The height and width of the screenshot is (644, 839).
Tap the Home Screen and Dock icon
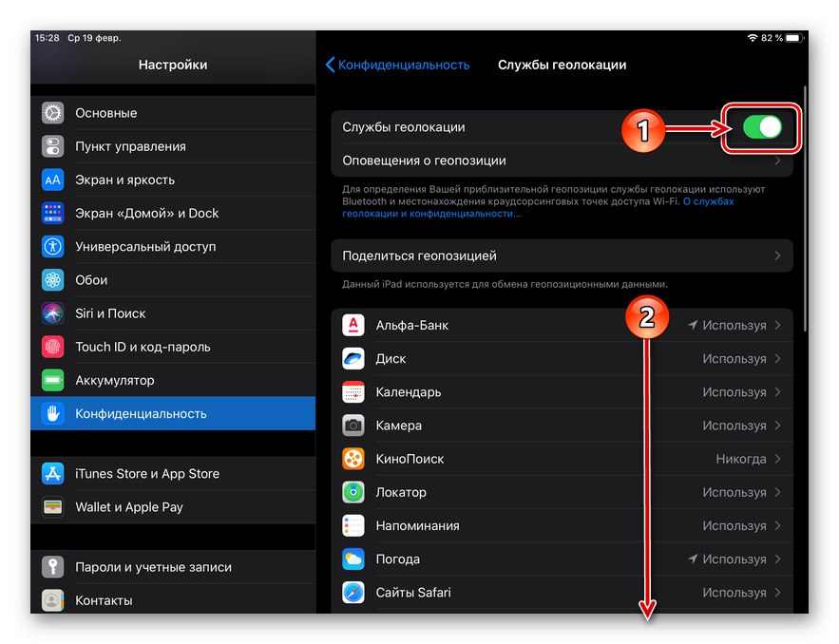(x=52, y=213)
